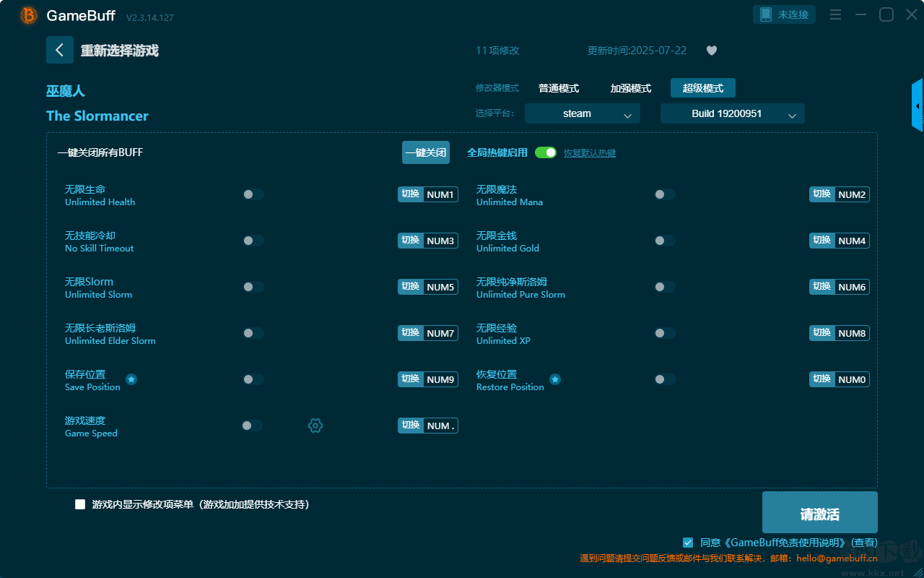This screenshot has width=924, height=578.
Task: Disable the global hotkey toggle
Action: click(546, 152)
